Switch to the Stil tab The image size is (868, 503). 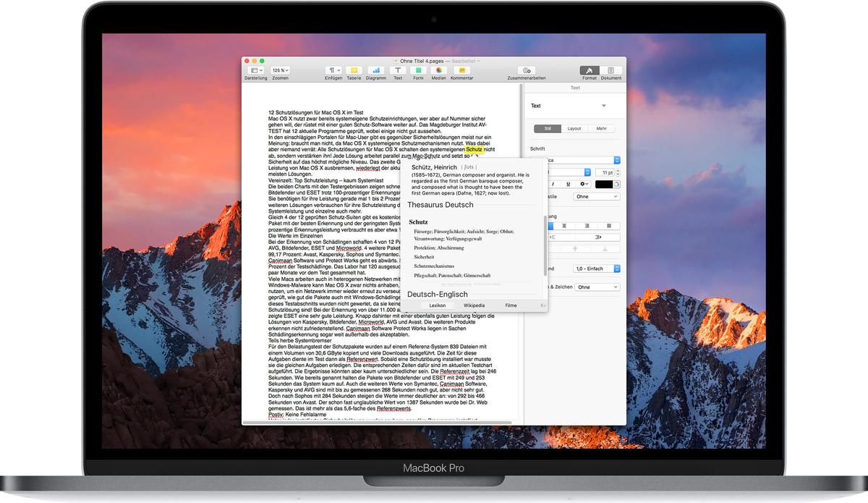click(x=548, y=129)
